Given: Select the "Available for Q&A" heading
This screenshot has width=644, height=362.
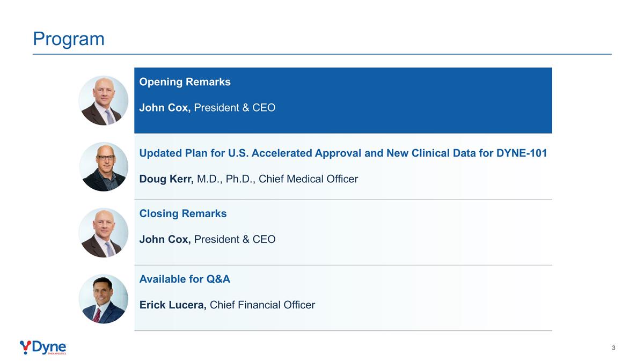Looking at the screenshot, I should [x=185, y=279].
